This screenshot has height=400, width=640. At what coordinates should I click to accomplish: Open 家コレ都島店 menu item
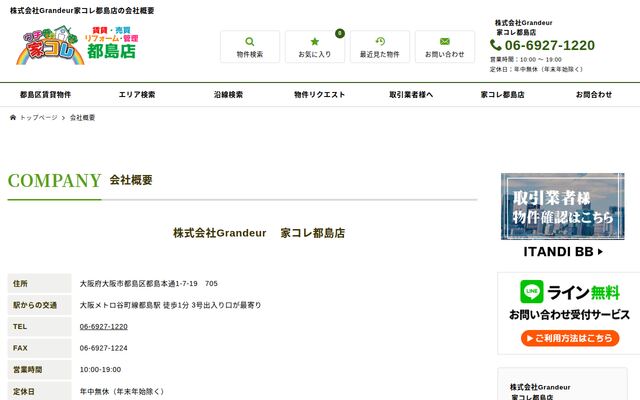click(x=502, y=95)
